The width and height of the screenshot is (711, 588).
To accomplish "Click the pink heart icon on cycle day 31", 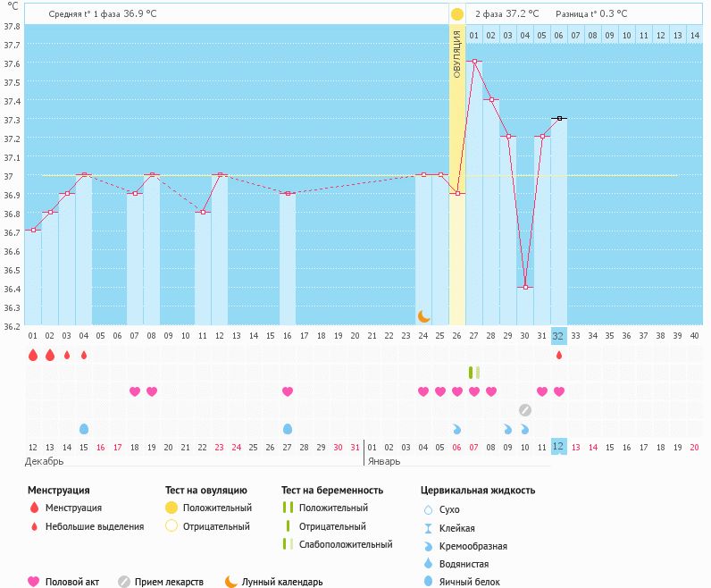I will click(x=542, y=391).
